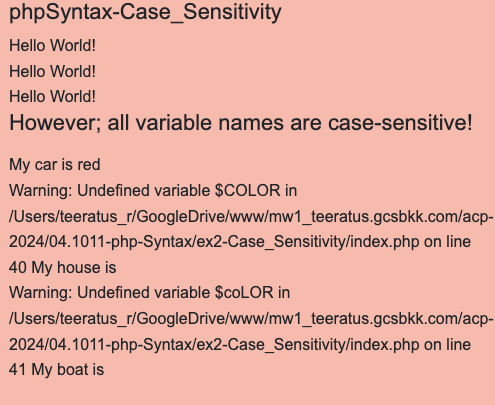Click the first "Warning:" label
Viewport: 495px width, 405px height.
click(41, 191)
